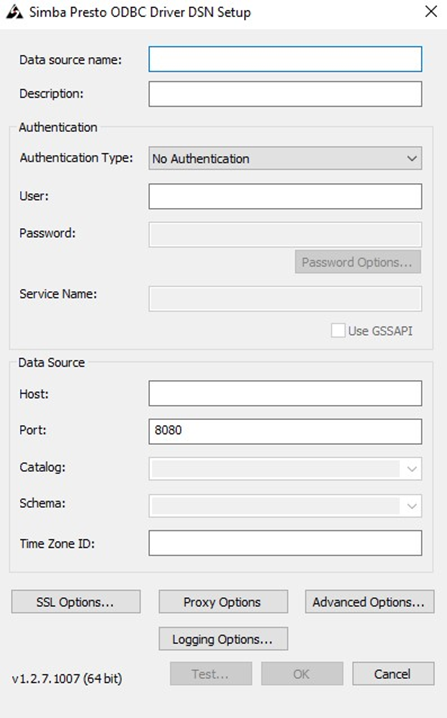447x718 pixels.
Task: Click the Port field showing 8080
Action: tap(285, 431)
